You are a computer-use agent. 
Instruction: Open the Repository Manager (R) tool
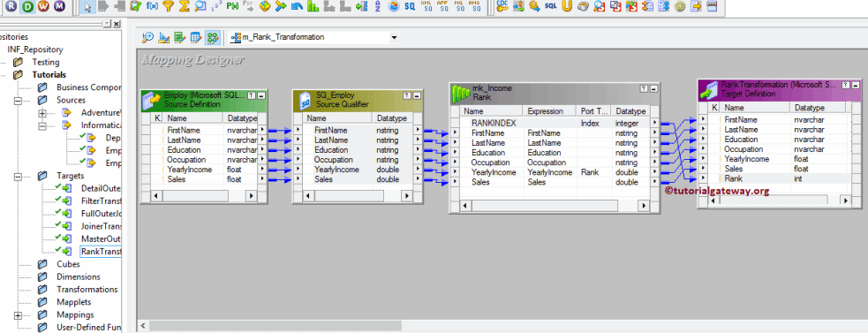(x=12, y=6)
